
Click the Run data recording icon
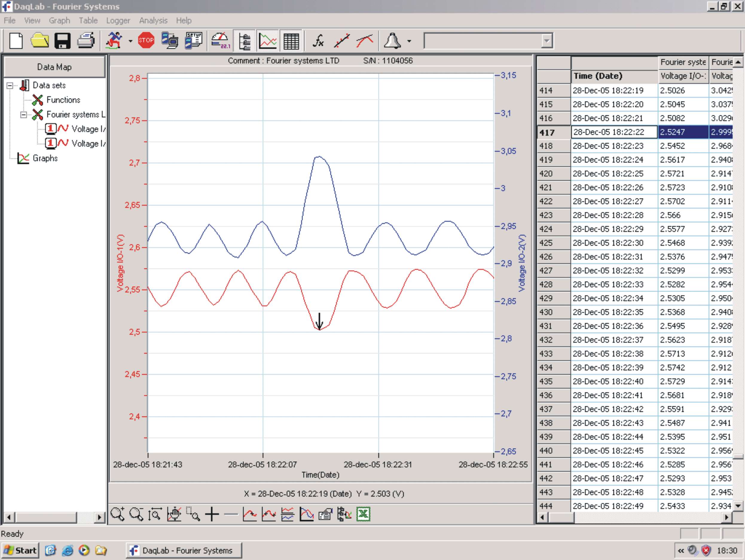pos(114,40)
